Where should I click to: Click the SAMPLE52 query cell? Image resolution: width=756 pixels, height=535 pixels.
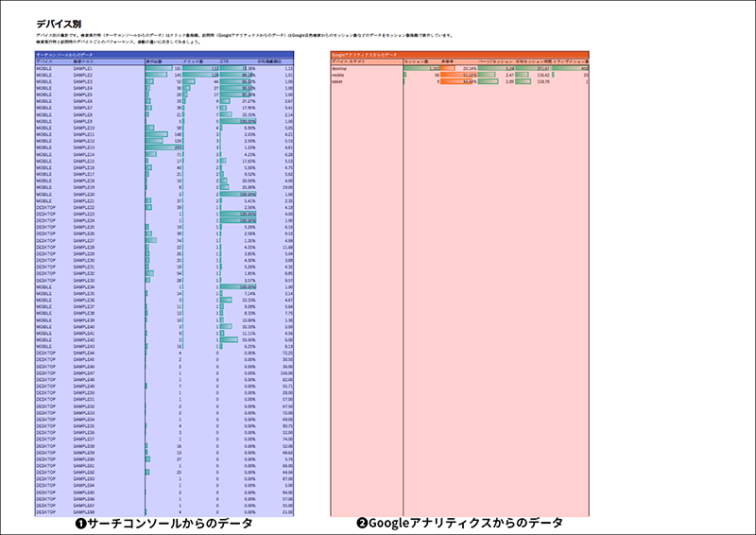[84, 406]
